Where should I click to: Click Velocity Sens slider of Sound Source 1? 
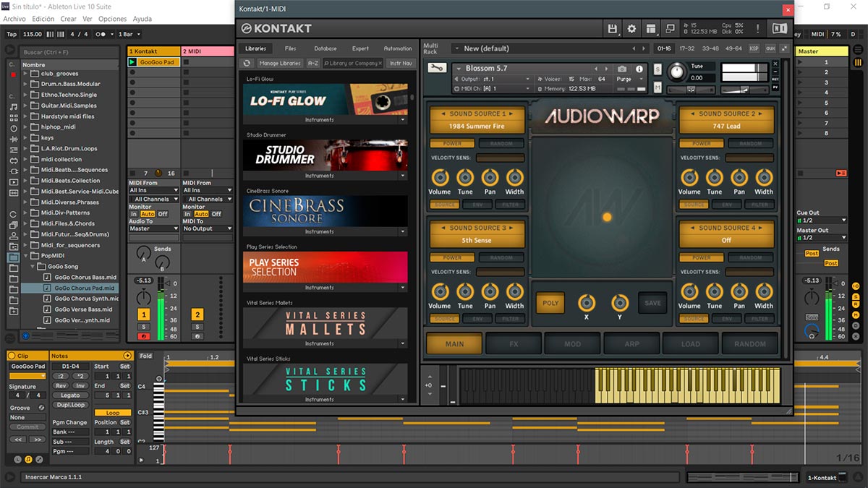(500, 158)
